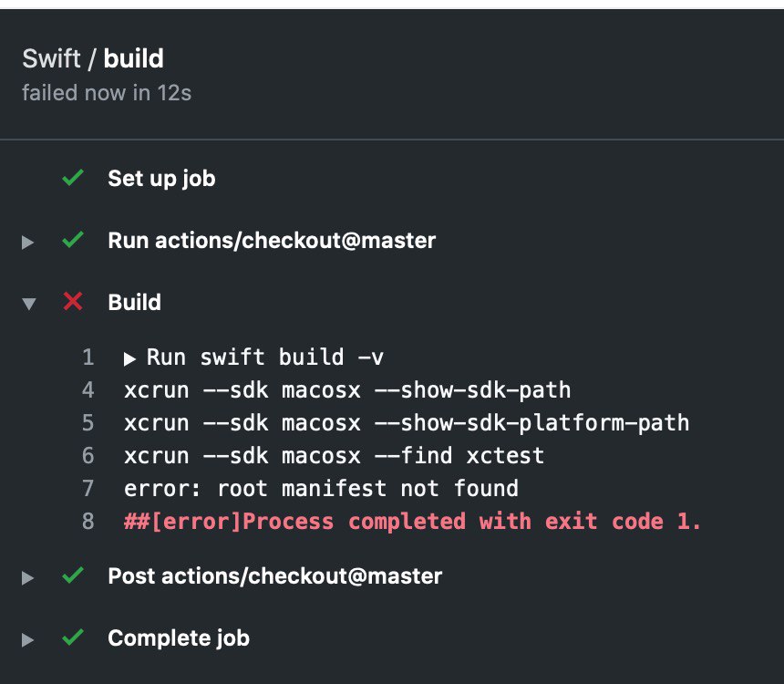784x684 pixels.
Task: Click log line number 4
Action: tap(88, 389)
